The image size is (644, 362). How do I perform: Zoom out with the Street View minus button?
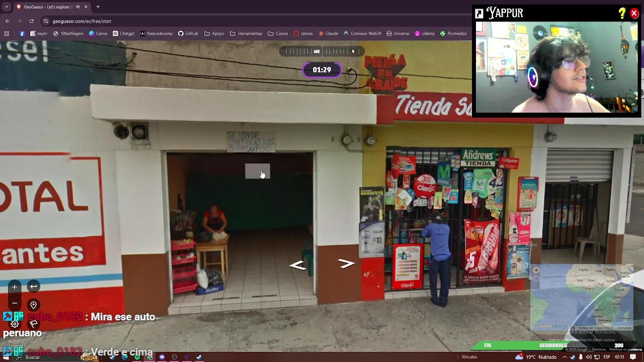(15, 303)
